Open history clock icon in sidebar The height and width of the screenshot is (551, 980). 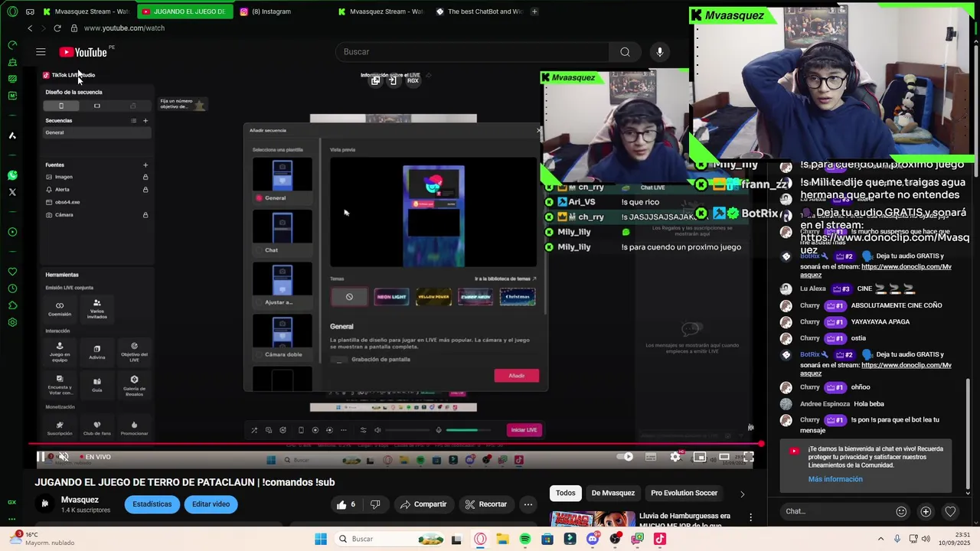pyautogui.click(x=12, y=289)
